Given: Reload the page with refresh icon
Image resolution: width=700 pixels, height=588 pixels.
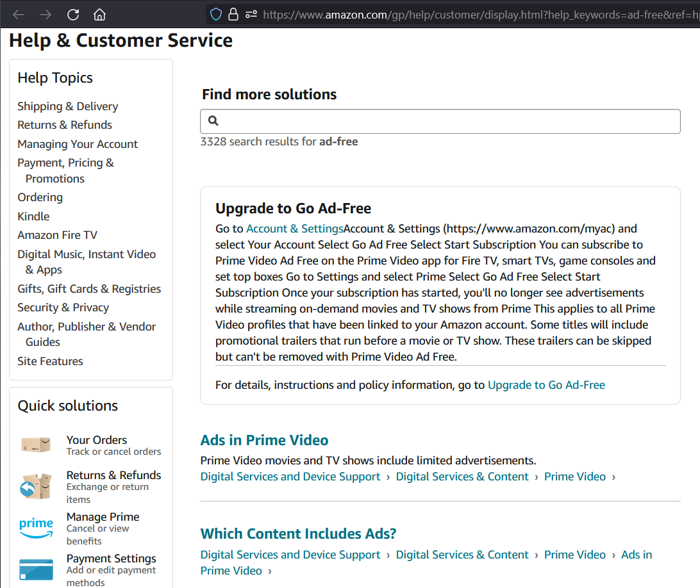Looking at the screenshot, I should pos(73,14).
